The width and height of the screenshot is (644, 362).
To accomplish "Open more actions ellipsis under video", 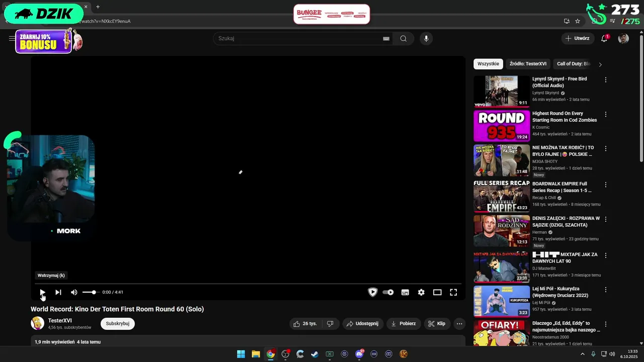I will pyautogui.click(x=459, y=324).
